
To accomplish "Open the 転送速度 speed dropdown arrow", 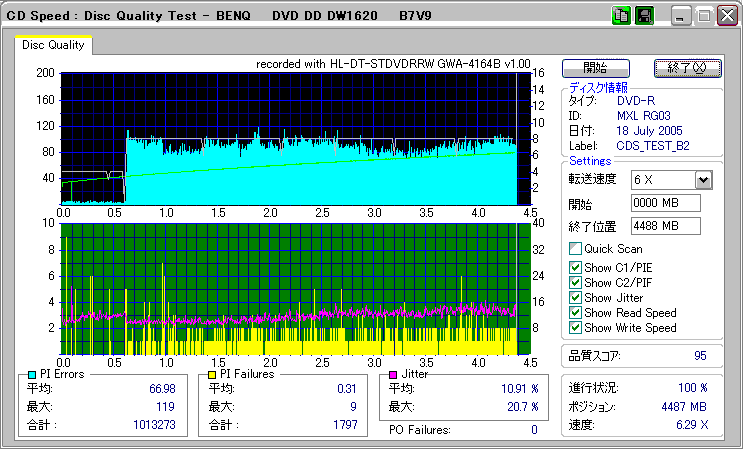I will coord(703,180).
